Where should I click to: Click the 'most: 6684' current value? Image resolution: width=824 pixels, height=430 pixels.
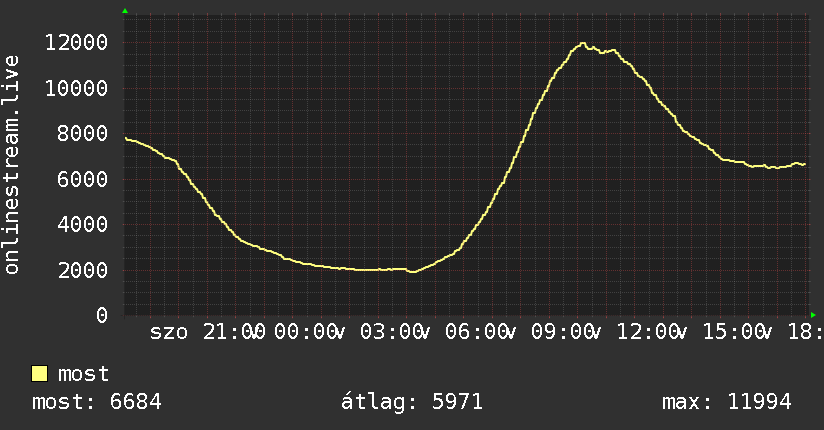pos(97,402)
